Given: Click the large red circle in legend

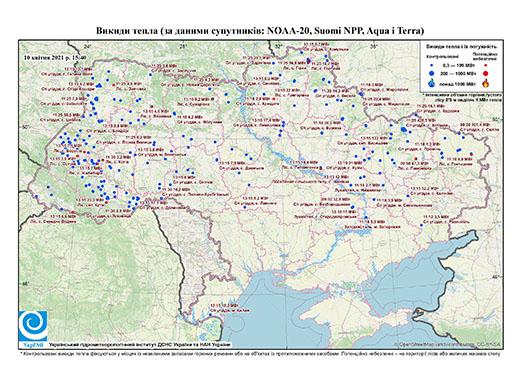Looking at the screenshot, I should coord(486,73).
